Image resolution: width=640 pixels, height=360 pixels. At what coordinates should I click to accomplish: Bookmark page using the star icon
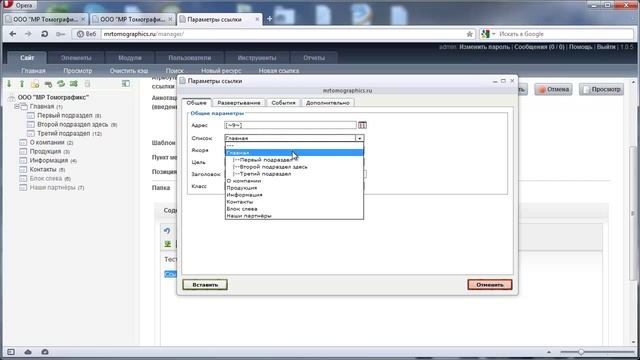tap(469, 34)
